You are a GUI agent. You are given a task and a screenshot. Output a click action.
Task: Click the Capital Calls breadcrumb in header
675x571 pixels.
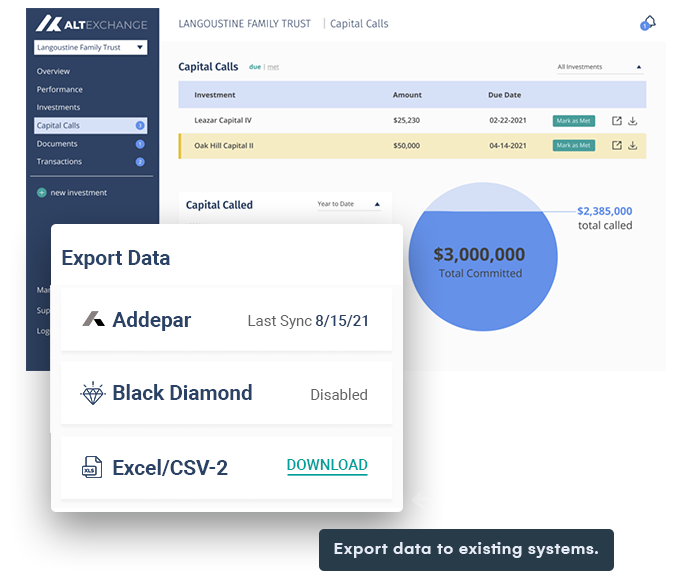tap(359, 24)
